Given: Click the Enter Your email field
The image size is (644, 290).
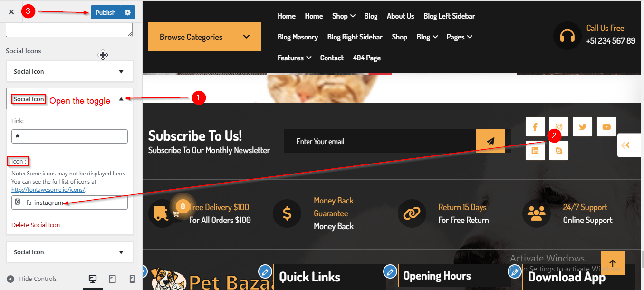Looking at the screenshot, I should coord(380,141).
